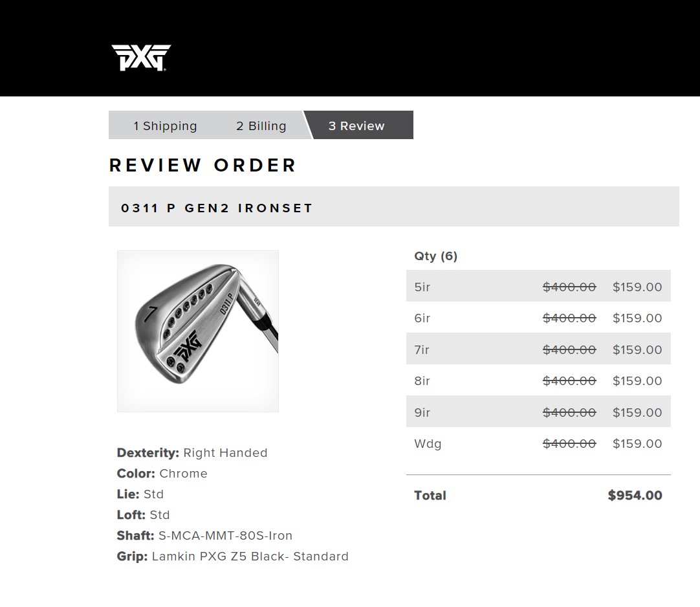Open the Billing step tab
This screenshot has height=607, width=700.
[261, 126]
